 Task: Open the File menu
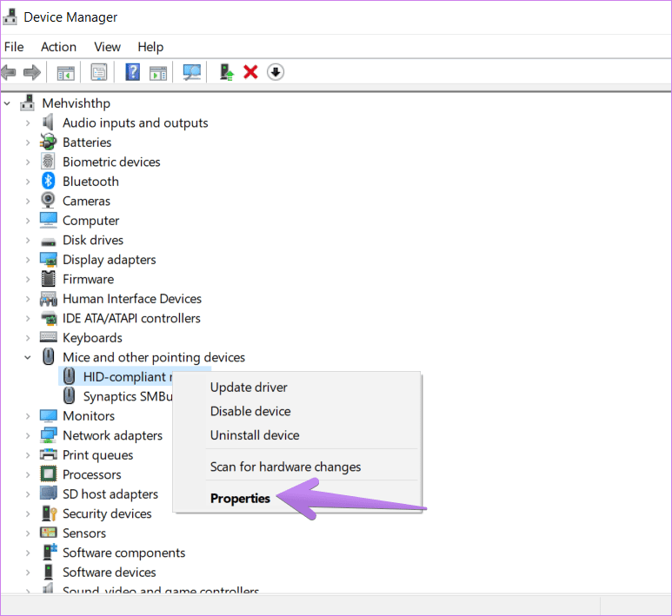click(14, 47)
